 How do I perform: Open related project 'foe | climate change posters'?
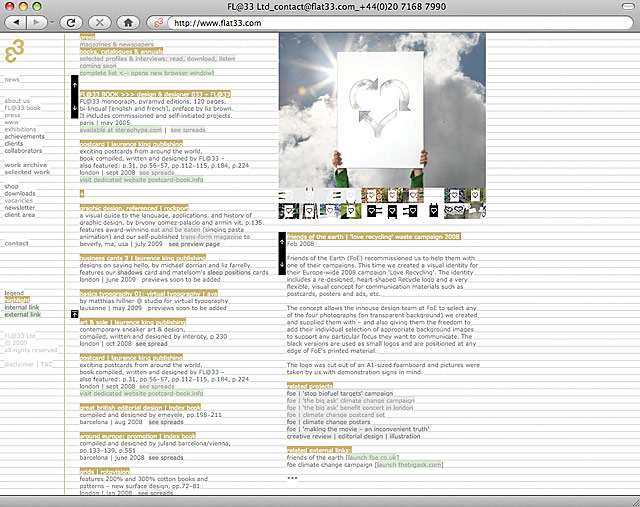click(x=329, y=422)
